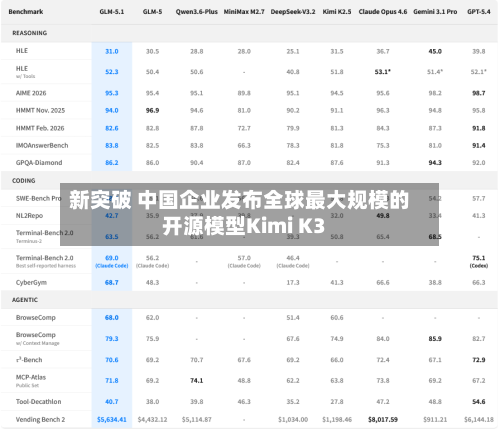Click the bold 94.3 Gemini GPQA-Diamond score

(435, 163)
